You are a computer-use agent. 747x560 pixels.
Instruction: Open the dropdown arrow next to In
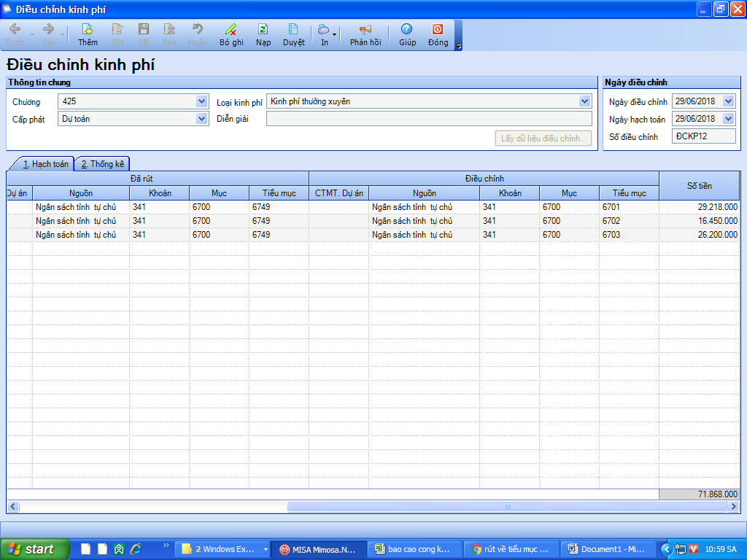click(x=334, y=35)
